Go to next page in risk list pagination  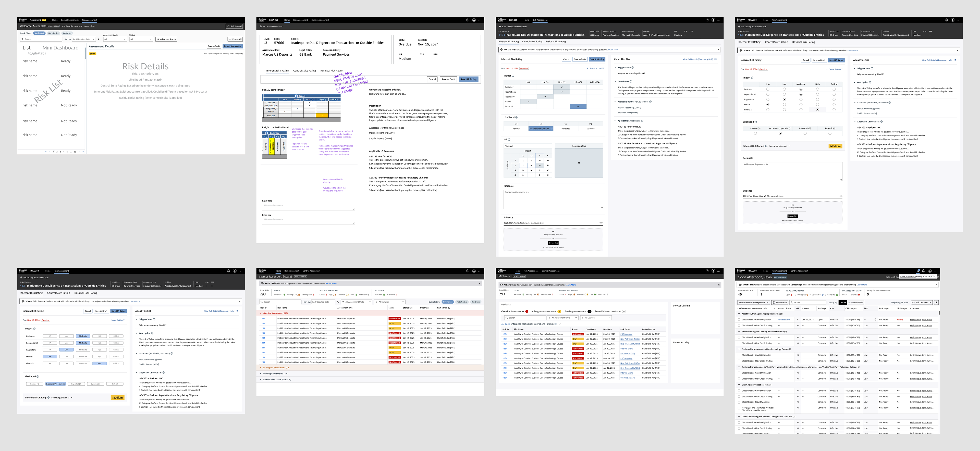[x=80, y=152]
